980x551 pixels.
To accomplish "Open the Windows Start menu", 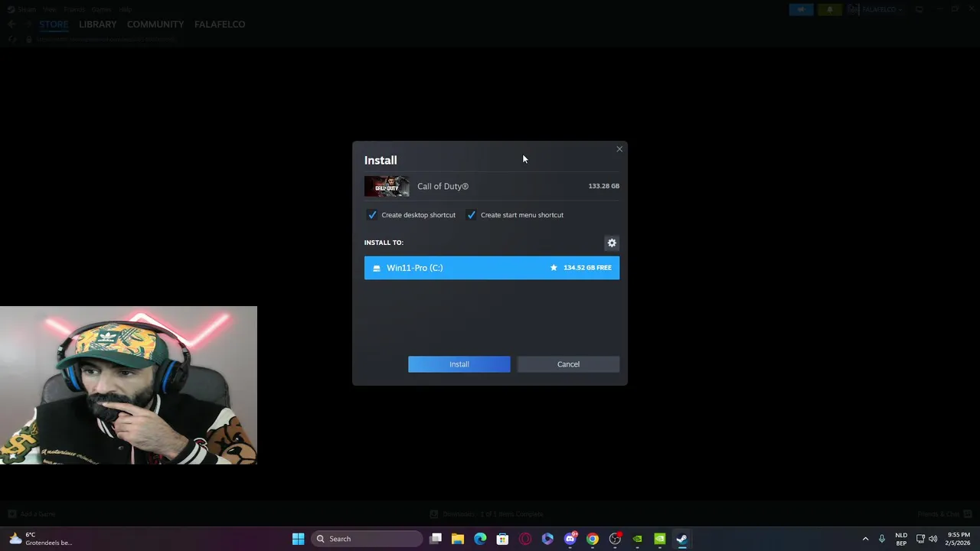I will [298, 539].
